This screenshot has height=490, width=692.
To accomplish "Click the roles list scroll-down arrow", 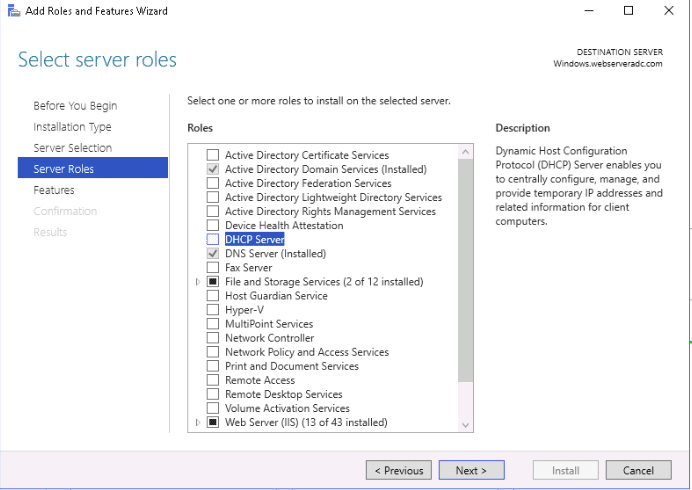I will tap(465, 425).
